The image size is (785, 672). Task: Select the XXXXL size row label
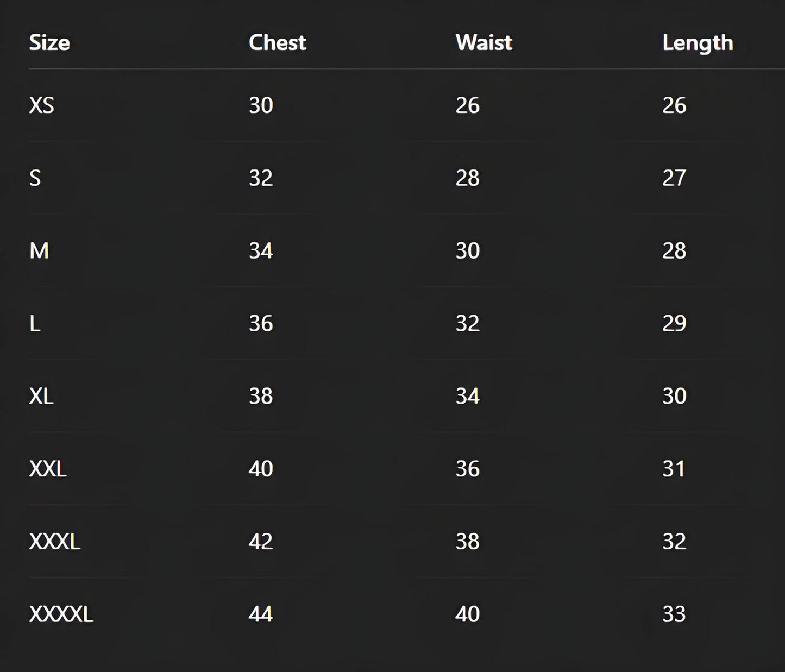click(61, 614)
